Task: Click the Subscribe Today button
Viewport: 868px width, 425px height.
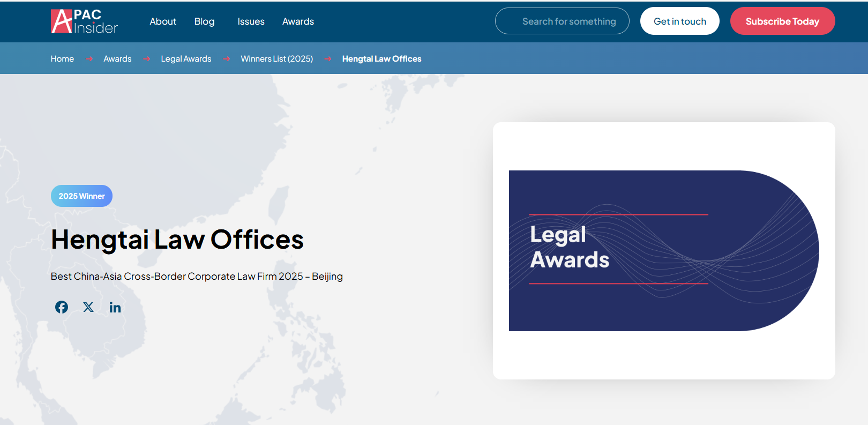Action: coord(782,21)
